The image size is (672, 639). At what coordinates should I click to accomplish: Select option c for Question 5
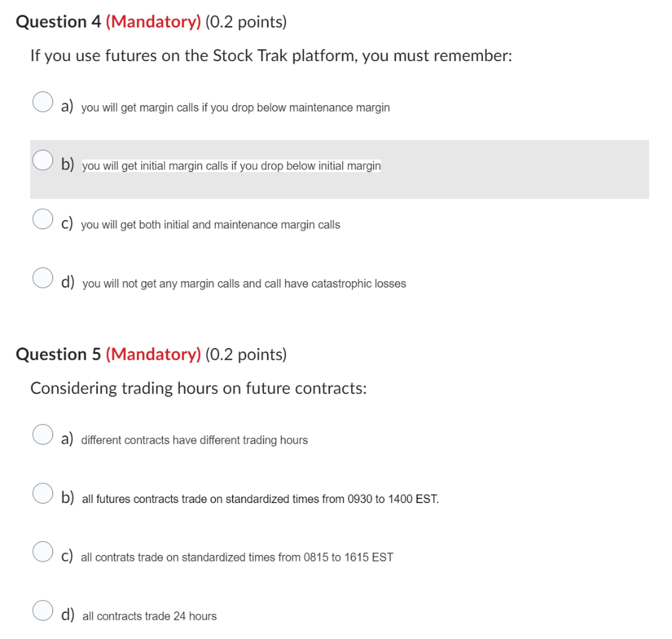tap(43, 551)
